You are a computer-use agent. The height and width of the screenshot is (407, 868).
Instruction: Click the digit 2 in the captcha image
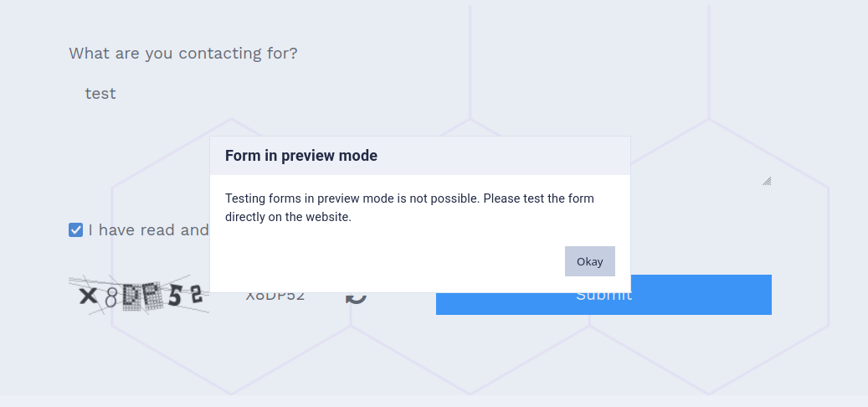tap(196, 296)
